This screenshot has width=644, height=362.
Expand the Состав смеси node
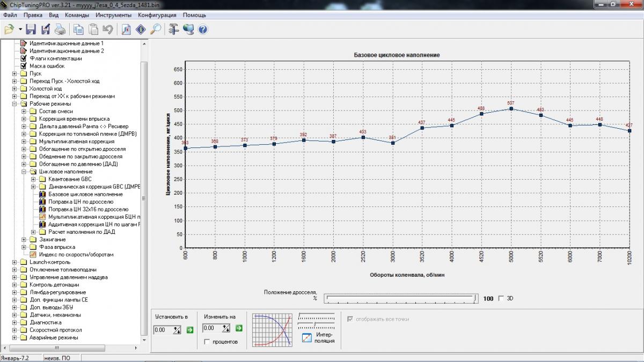click(24, 111)
